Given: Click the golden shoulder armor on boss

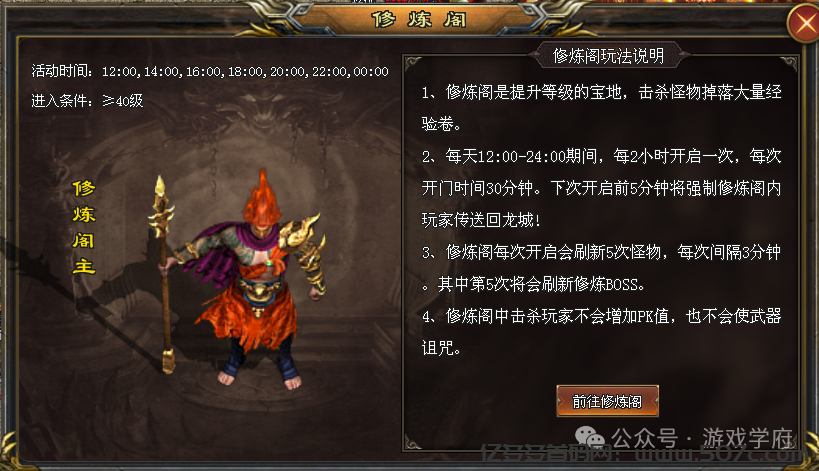Looking at the screenshot, I should 300,233.
